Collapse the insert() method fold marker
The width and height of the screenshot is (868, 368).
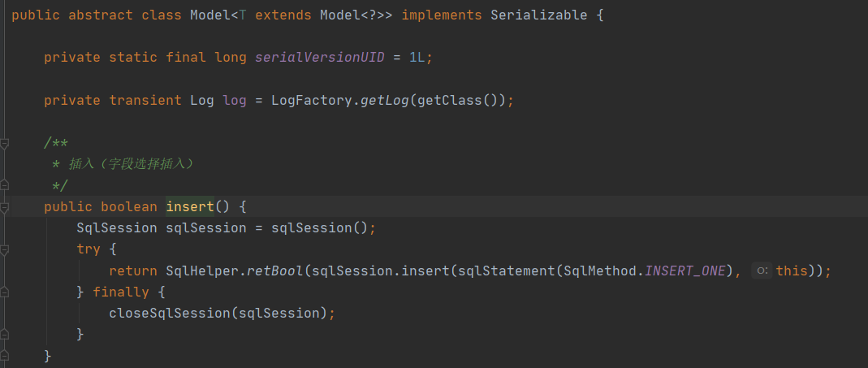[x=5, y=207]
